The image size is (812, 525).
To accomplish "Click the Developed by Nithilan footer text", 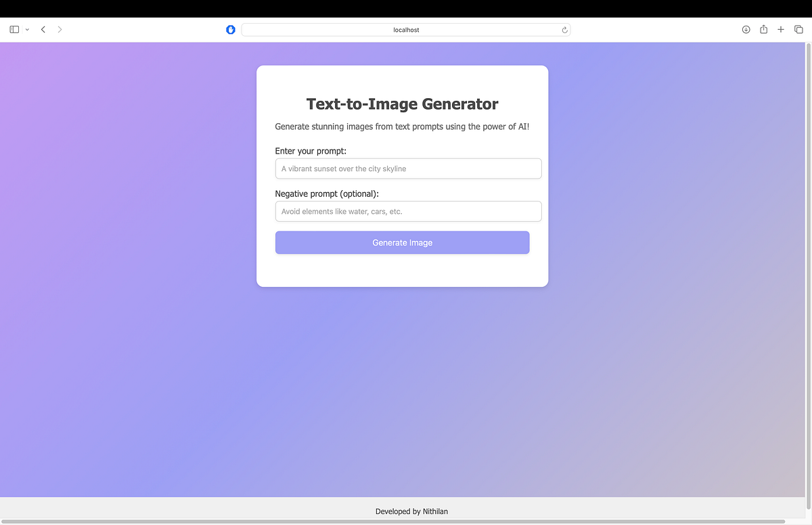I will tap(411, 511).
